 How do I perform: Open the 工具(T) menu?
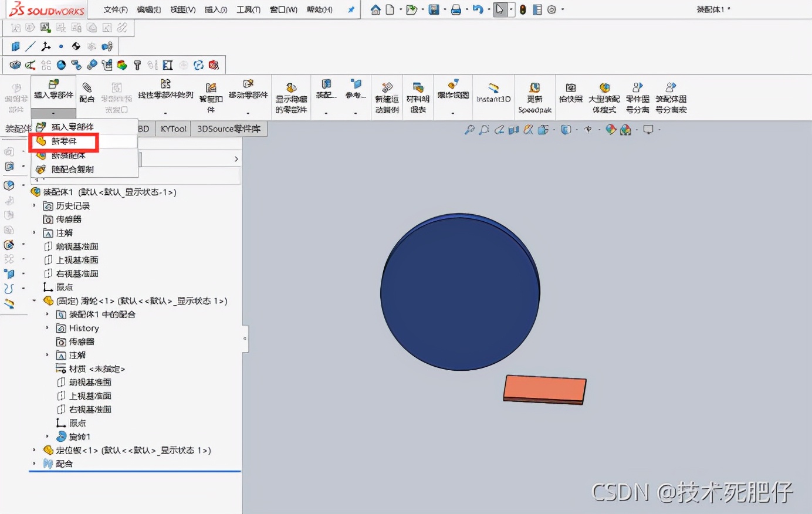248,9
